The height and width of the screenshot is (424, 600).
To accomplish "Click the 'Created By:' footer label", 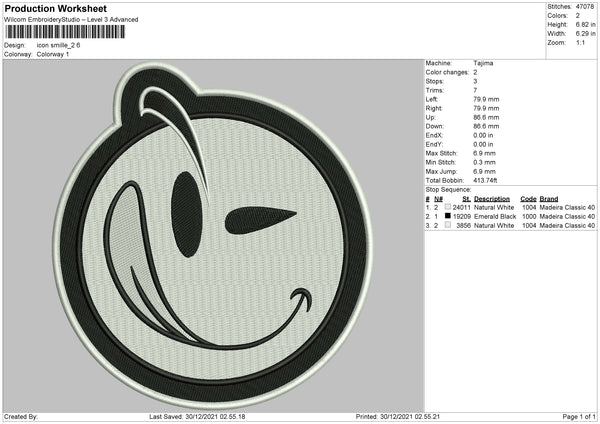I will 21,417.
